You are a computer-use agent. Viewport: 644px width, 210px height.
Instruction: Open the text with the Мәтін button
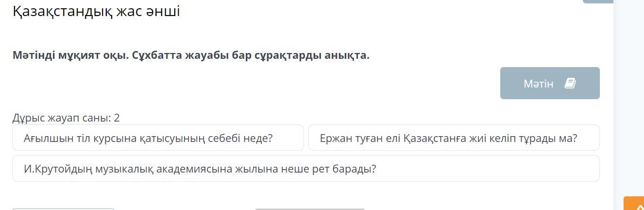point(550,83)
